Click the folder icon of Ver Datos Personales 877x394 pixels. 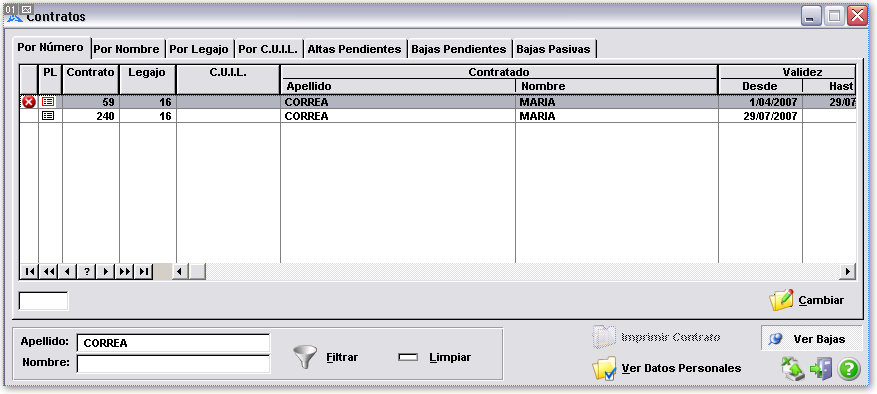[x=604, y=369]
